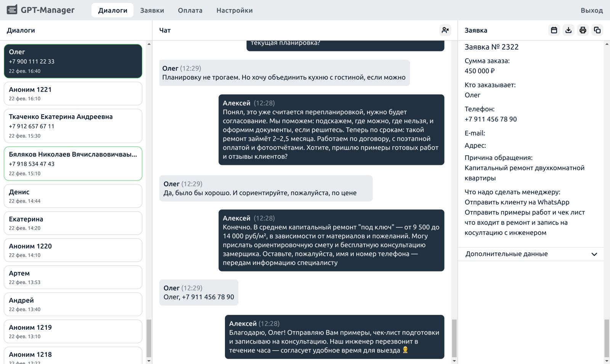Click the Заявка panel scroll up arrow
610x364 pixels.
point(607,44)
